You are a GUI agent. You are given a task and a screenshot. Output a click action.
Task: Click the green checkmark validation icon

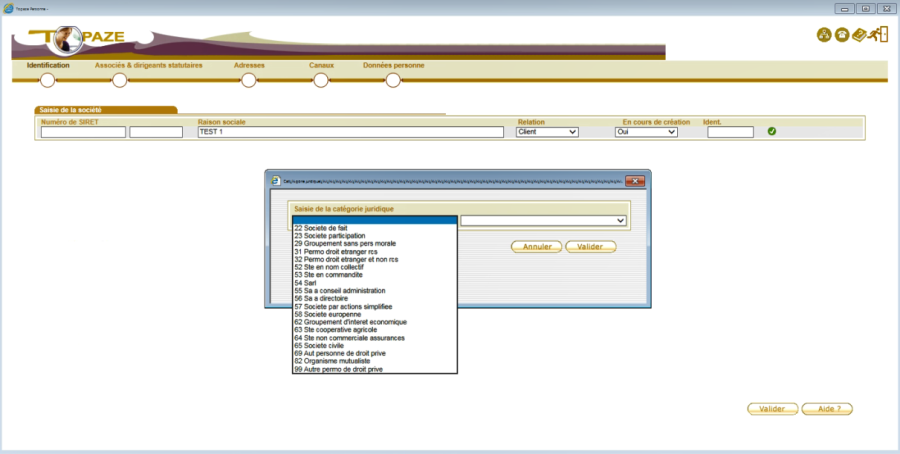772,131
